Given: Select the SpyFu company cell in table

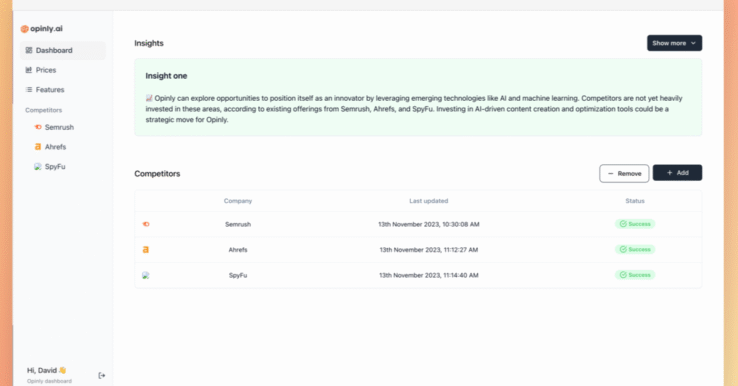Looking at the screenshot, I should coord(238,275).
